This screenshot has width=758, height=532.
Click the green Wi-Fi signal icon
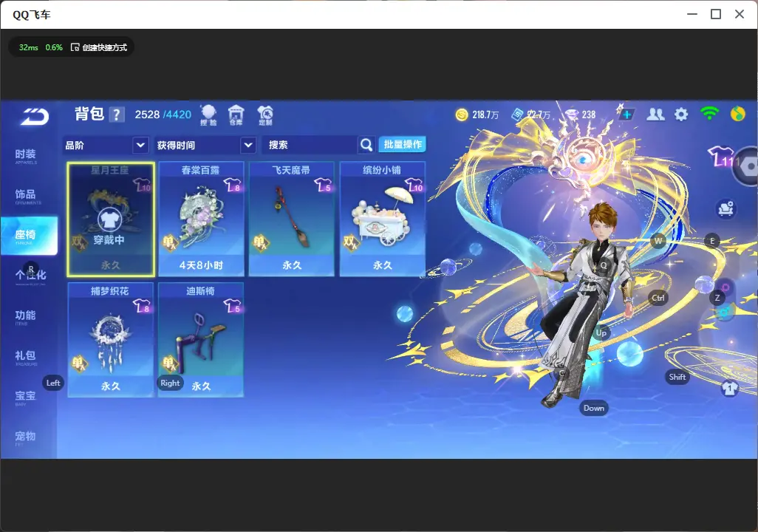pos(709,114)
